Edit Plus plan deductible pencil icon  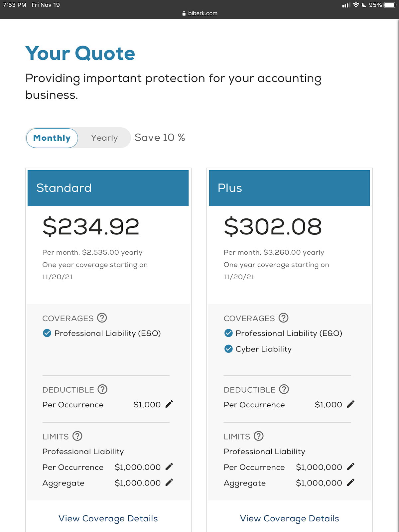(350, 404)
